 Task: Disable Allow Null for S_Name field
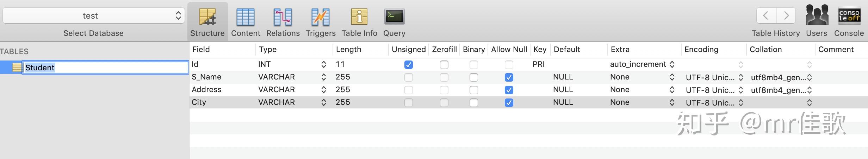509,77
